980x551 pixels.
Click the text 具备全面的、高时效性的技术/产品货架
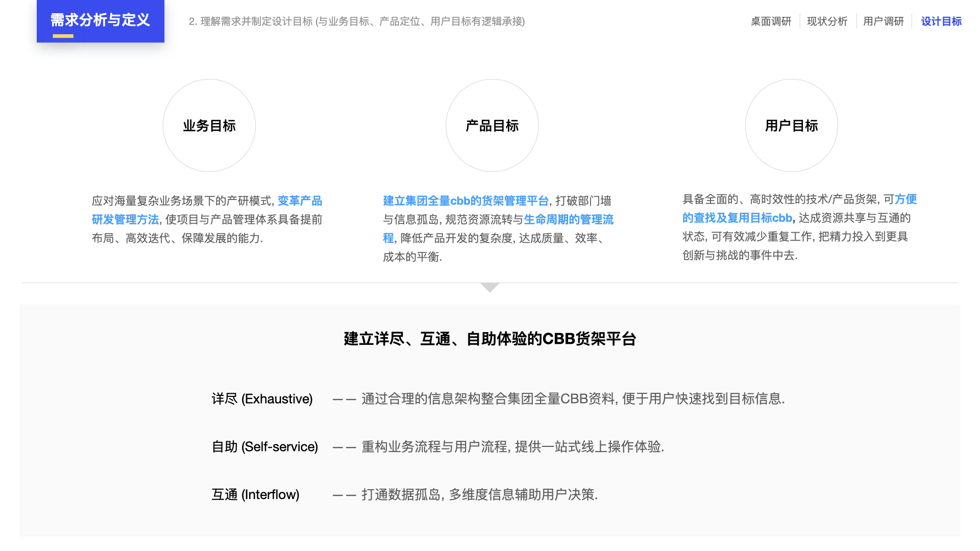[x=780, y=199]
